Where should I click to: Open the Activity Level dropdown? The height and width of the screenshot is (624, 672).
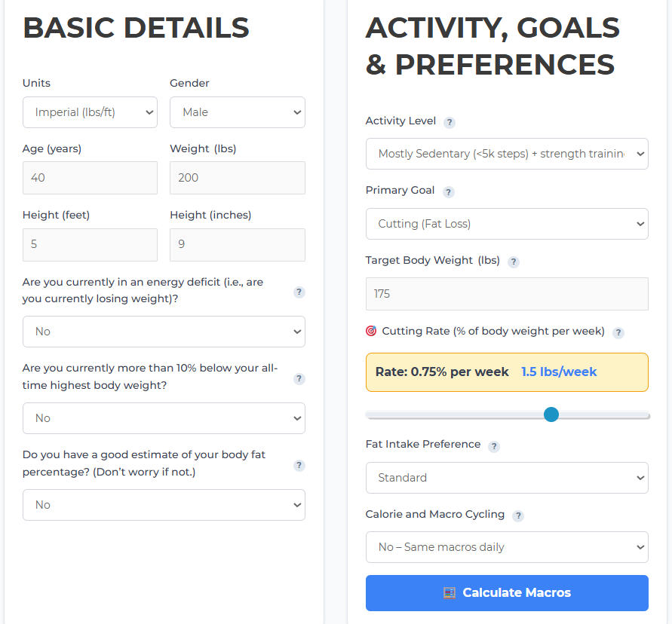[507, 154]
